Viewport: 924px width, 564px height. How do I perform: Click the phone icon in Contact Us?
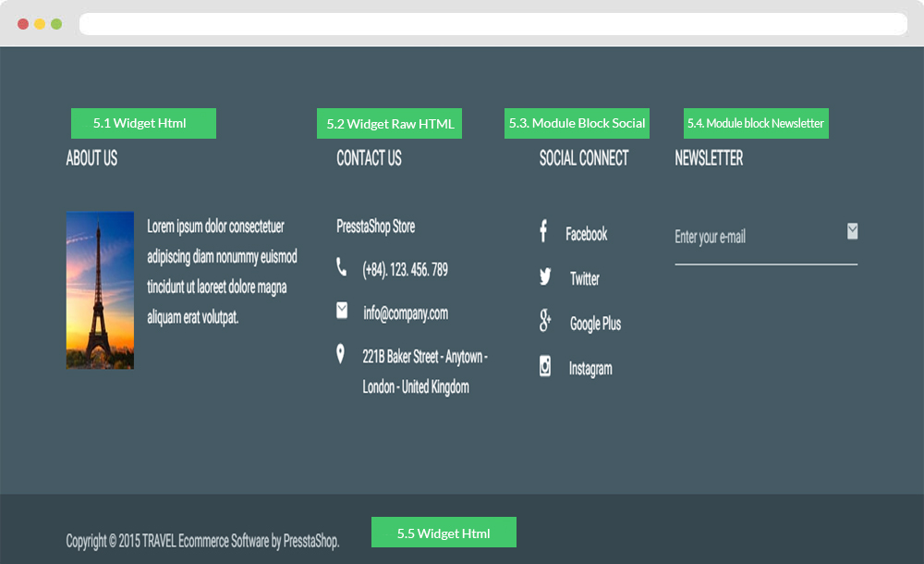coord(342,268)
